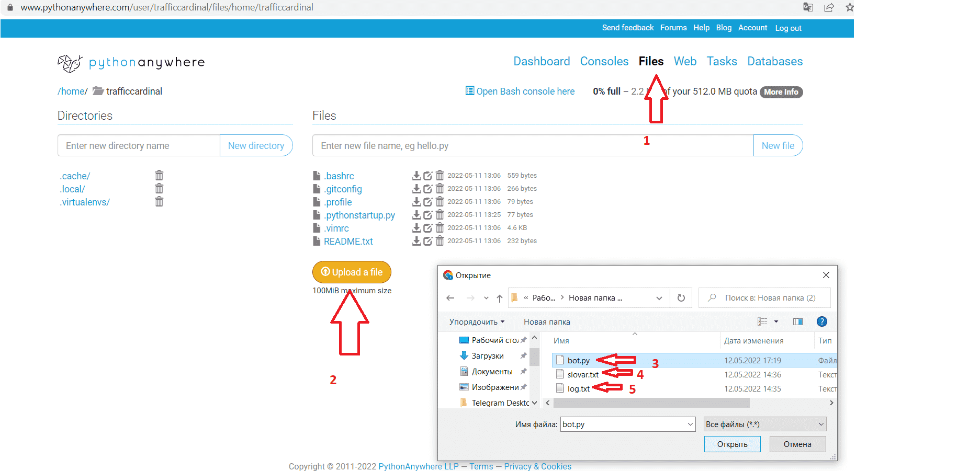Select Загрузки in dialog sidebar
The width and height of the screenshot is (980, 471).
(x=488, y=356)
